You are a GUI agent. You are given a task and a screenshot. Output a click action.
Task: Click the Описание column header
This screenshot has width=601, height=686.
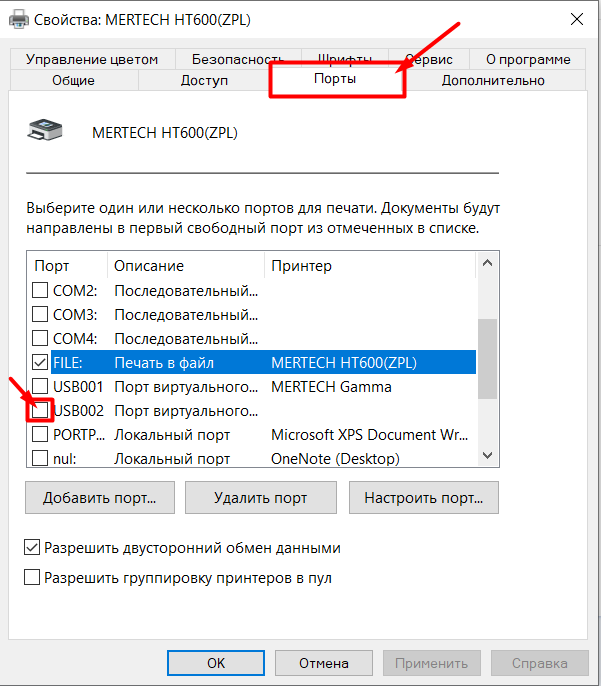[186, 266]
